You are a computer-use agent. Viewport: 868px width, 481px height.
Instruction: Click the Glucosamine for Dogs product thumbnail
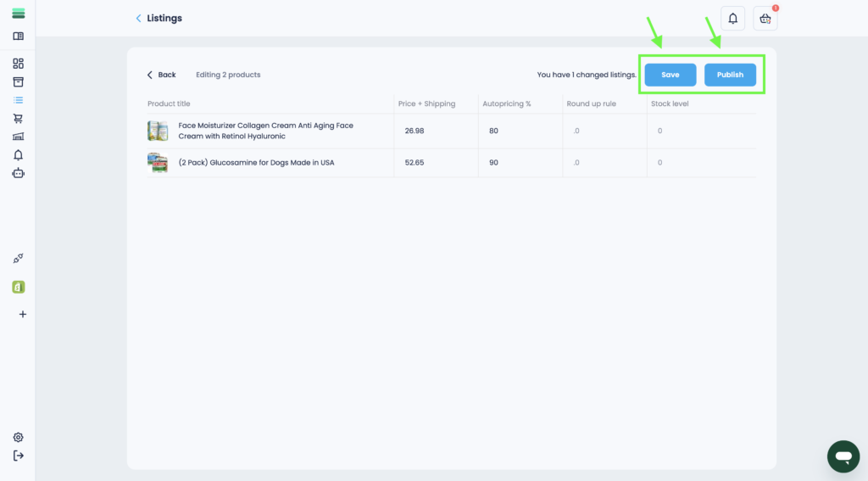pyautogui.click(x=158, y=163)
